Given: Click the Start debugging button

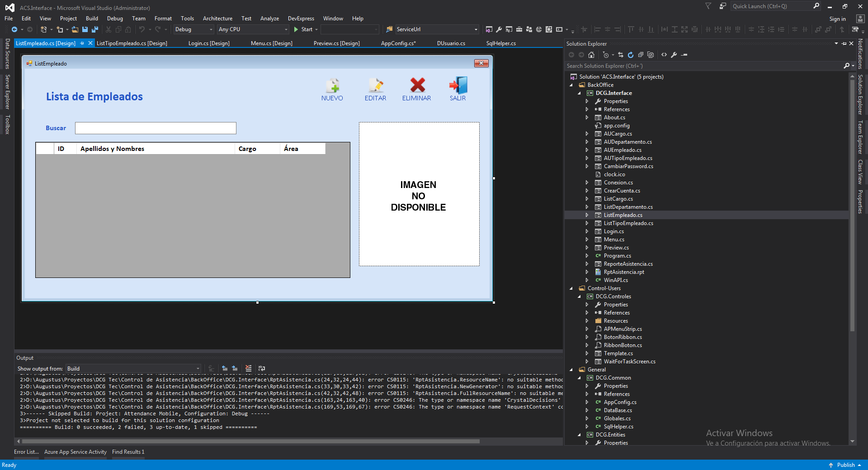Looking at the screenshot, I should 303,29.
